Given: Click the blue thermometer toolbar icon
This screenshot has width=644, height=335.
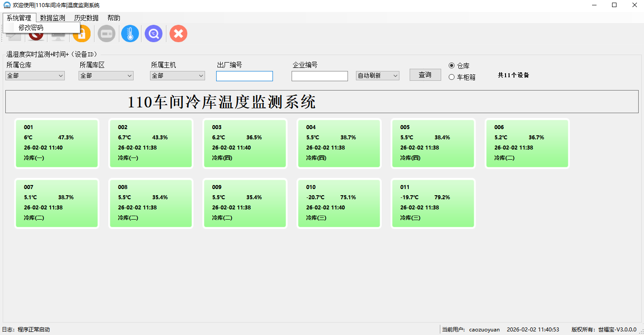Looking at the screenshot, I should (x=130, y=34).
